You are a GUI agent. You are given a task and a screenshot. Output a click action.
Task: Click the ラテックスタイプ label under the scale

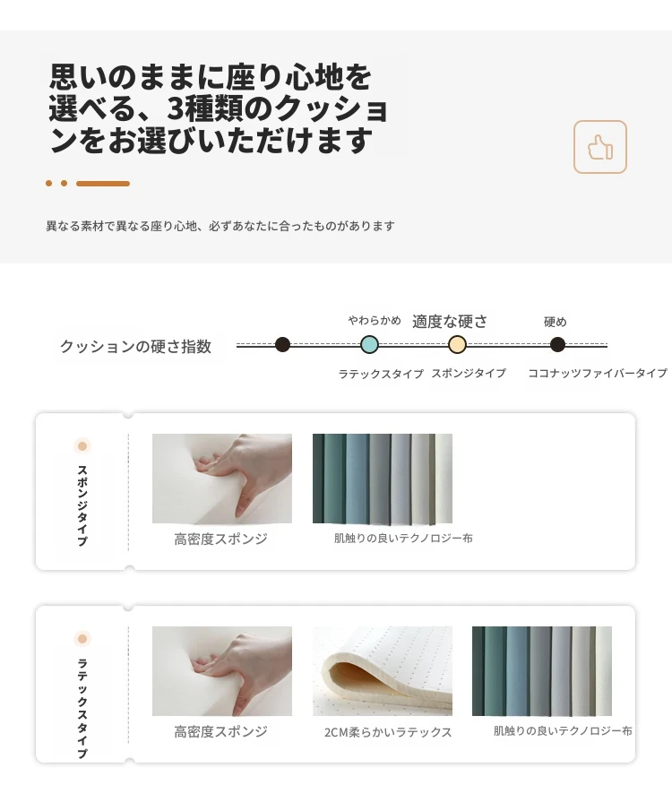tap(381, 374)
